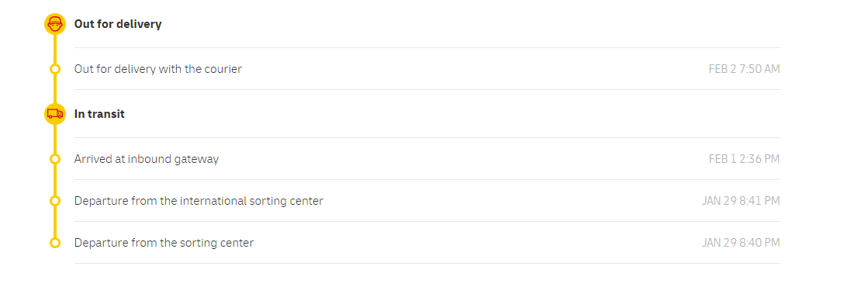Click the timeline segment between Arrived and international sorting markers
This screenshot has height=287, width=868.
[55, 180]
